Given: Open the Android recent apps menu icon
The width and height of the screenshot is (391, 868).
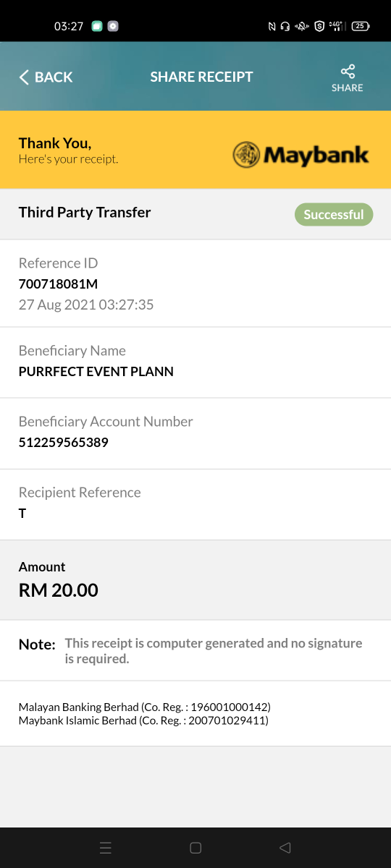Looking at the screenshot, I should 106,848.
